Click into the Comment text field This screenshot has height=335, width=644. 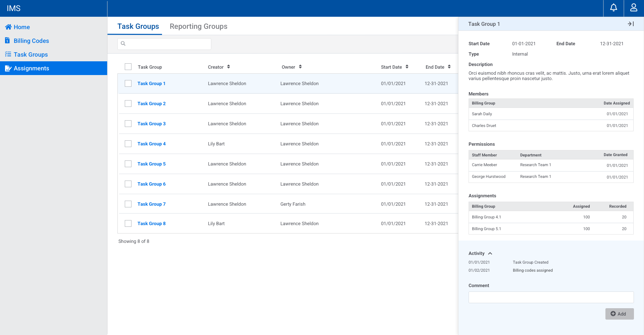(551, 297)
